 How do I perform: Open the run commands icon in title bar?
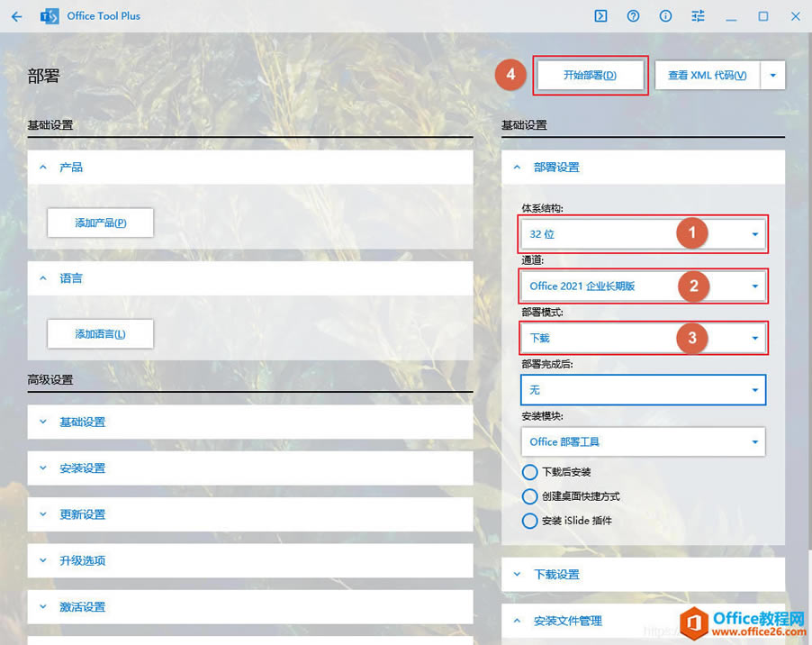tap(601, 15)
